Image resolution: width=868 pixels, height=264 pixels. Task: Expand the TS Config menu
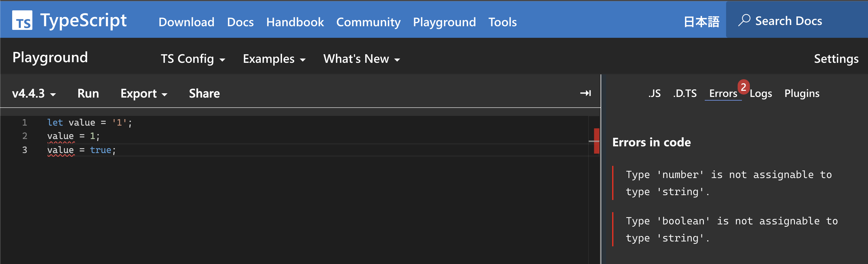(x=192, y=59)
